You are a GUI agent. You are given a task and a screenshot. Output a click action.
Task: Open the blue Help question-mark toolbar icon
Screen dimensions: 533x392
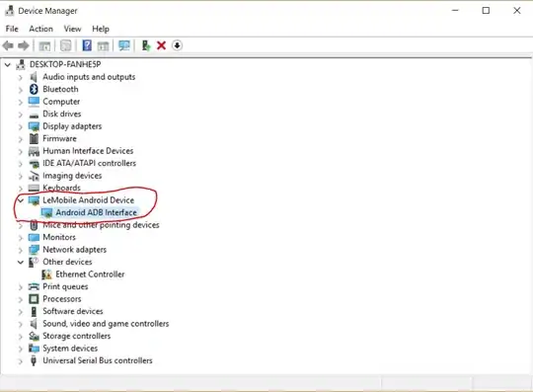point(87,45)
